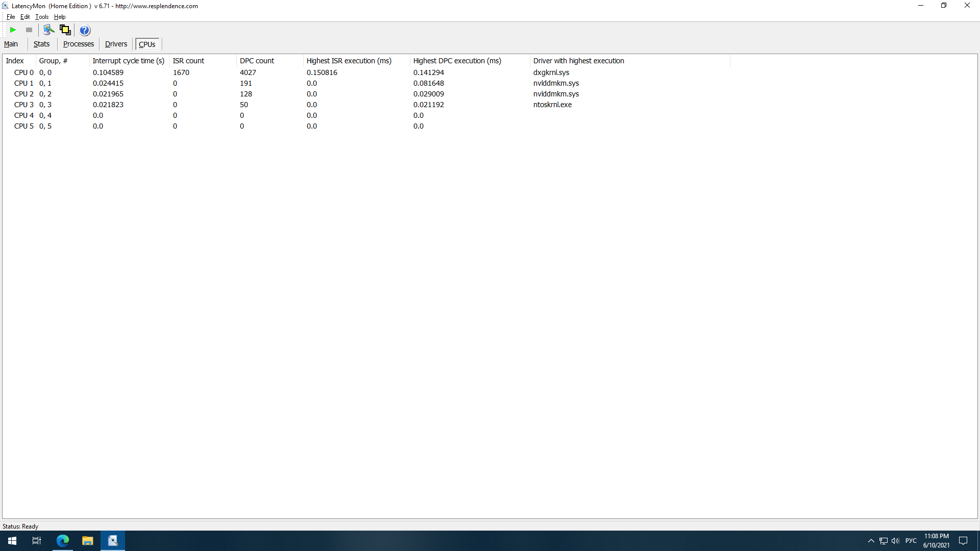Screen dimensions: 980x551
Task: Open Microsoft Edge from the taskbar
Action: 63,541
